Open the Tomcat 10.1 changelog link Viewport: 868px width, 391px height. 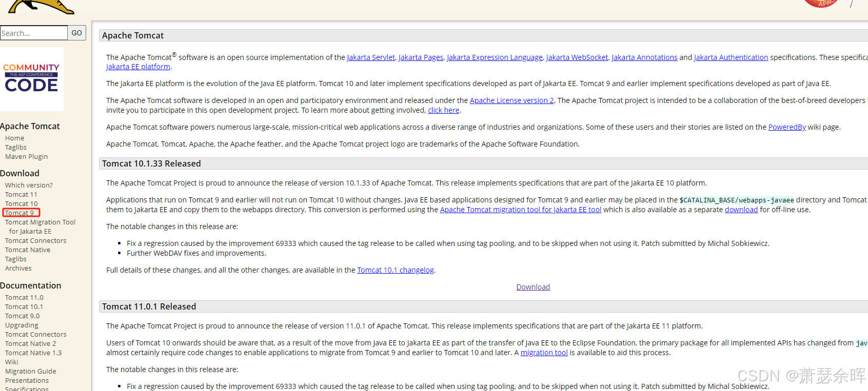click(x=396, y=270)
